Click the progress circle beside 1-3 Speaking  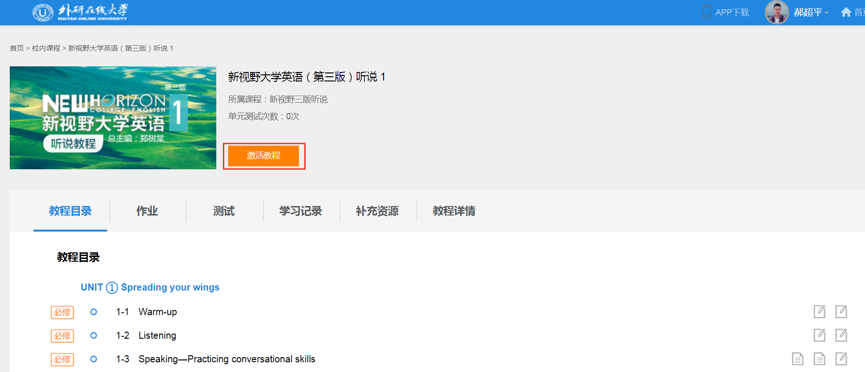pos(93,359)
